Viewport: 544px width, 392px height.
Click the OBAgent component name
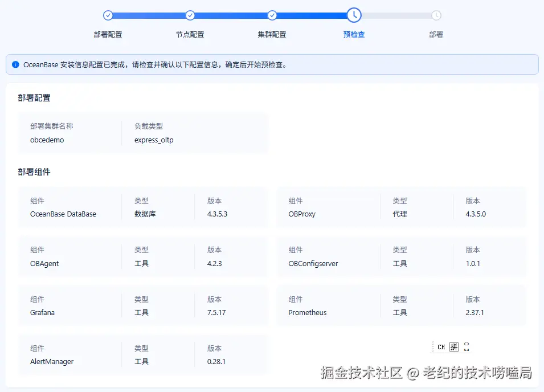[44, 264]
